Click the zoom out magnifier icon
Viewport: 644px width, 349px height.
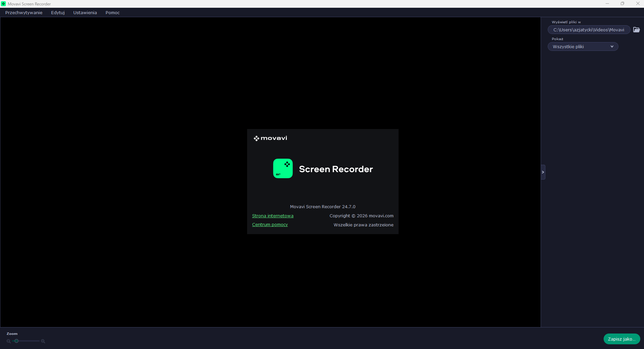pyautogui.click(x=9, y=341)
